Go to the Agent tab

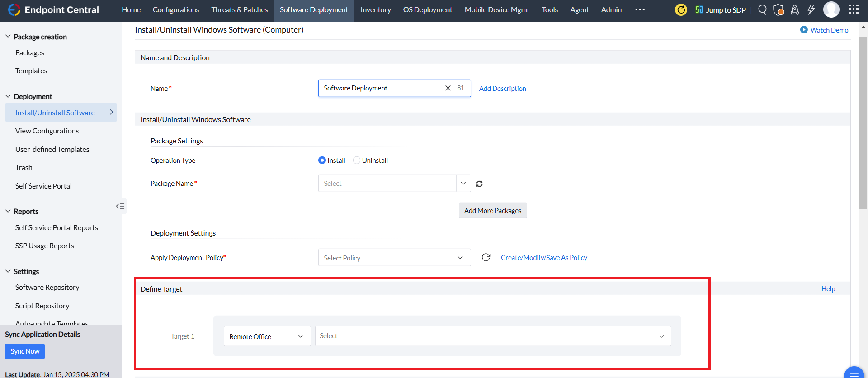point(580,10)
